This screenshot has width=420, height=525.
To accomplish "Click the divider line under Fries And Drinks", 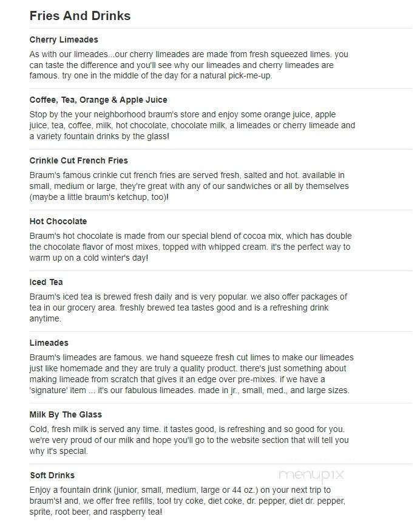I will point(221,29).
